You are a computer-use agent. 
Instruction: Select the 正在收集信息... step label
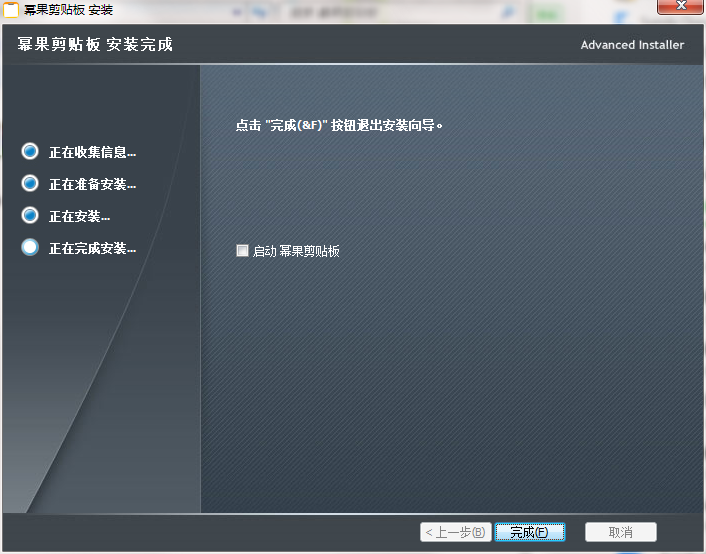(92, 152)
